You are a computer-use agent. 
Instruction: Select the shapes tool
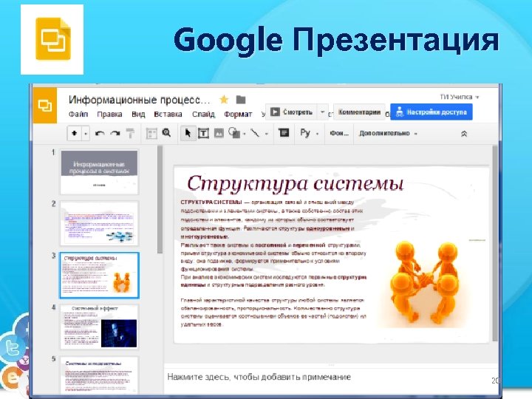point(233,133)
